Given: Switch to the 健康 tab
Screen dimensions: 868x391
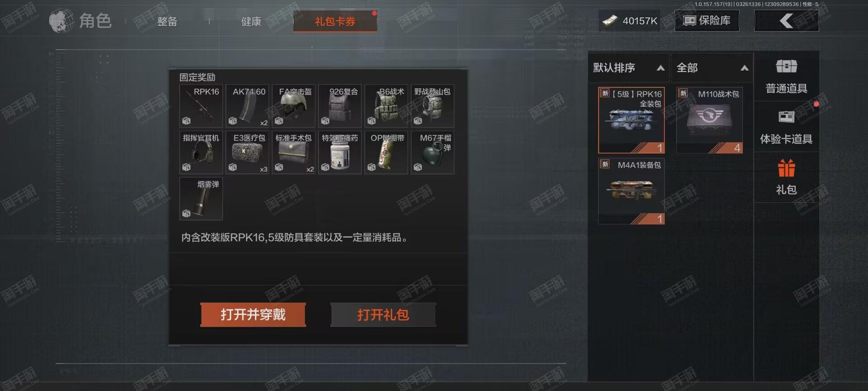Looking at the screenshot, I should tap(251, 21).
